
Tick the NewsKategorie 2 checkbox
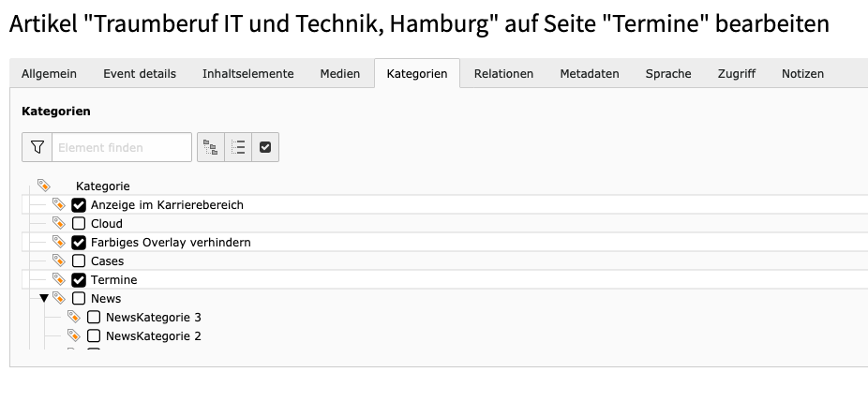coord(94,336)
